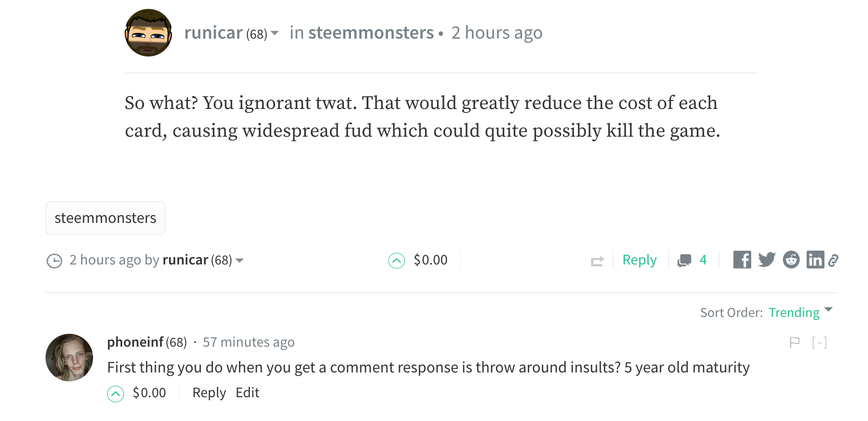Screen dimensions: 868x421
Task: Collapse phoneinf's comment using [-]
Action: (x=820, y=342)
